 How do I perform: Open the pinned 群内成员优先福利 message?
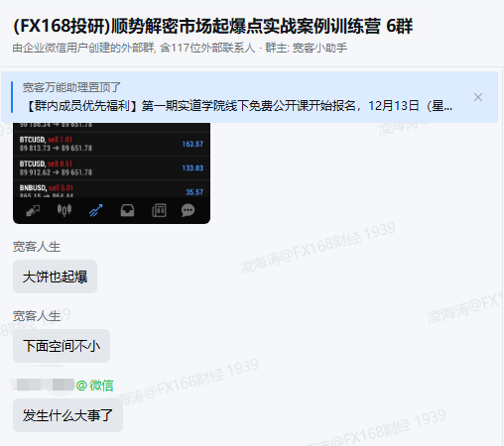pyautogui.click(x=238, y=106)
